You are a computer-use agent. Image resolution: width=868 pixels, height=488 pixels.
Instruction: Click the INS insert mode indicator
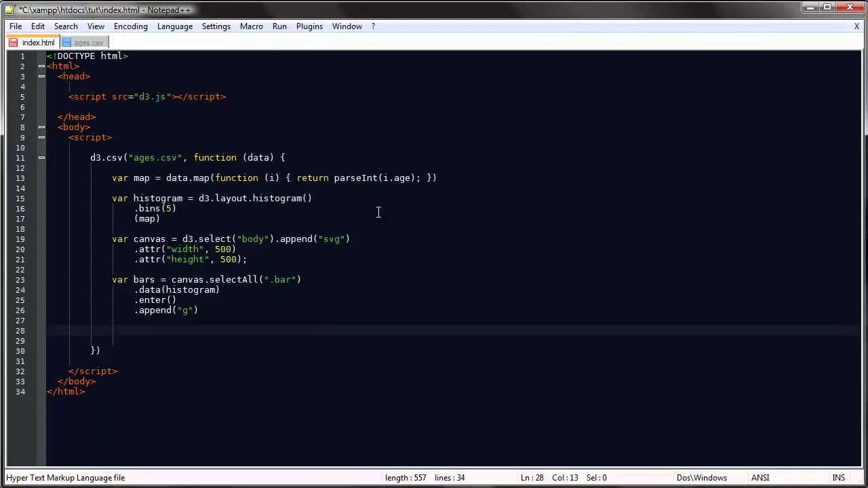pyautogui.click(x=838, y=478)
